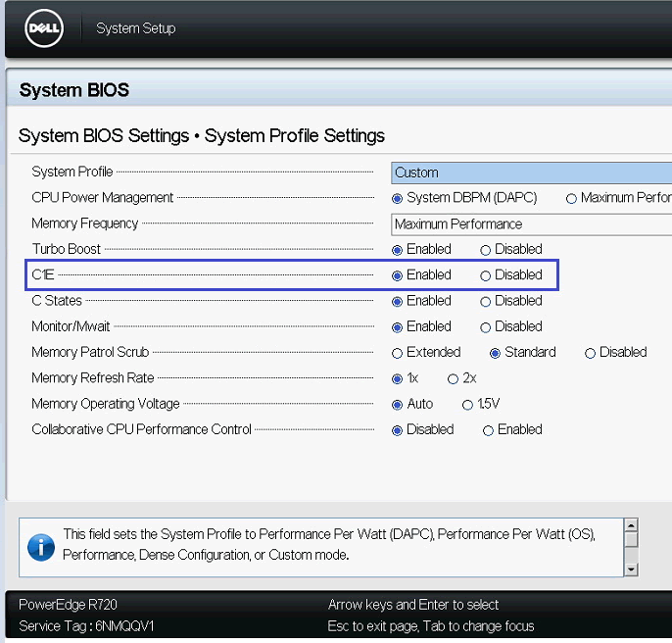This screenshot has height=643, width=672.
Task: Click the Memory Operating Voltage label
Action: point(106,404)
